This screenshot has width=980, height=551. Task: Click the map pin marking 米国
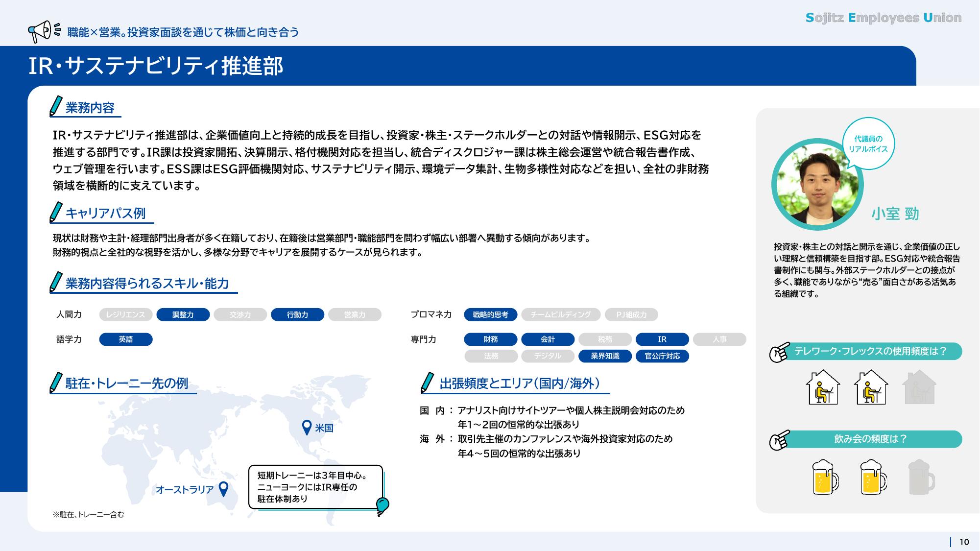(307, 428)
